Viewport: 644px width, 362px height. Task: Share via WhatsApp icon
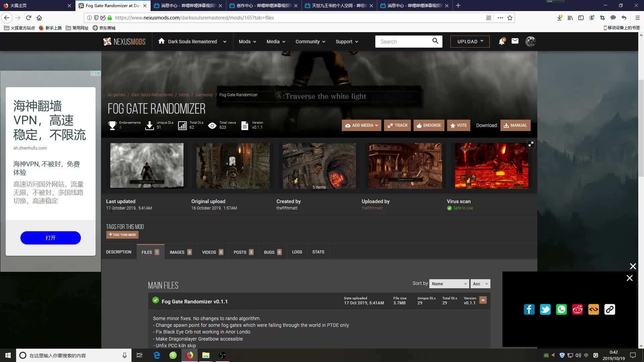click(561, 309)
